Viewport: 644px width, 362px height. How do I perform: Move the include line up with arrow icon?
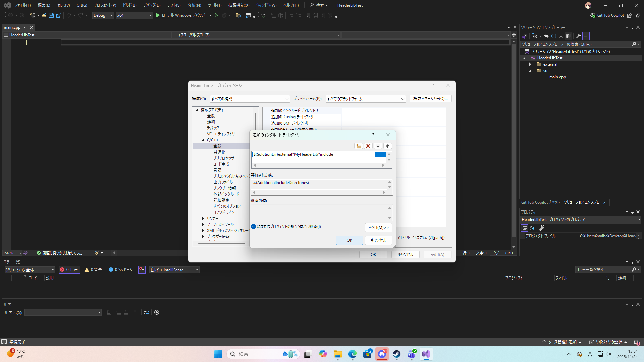point(388,146)
